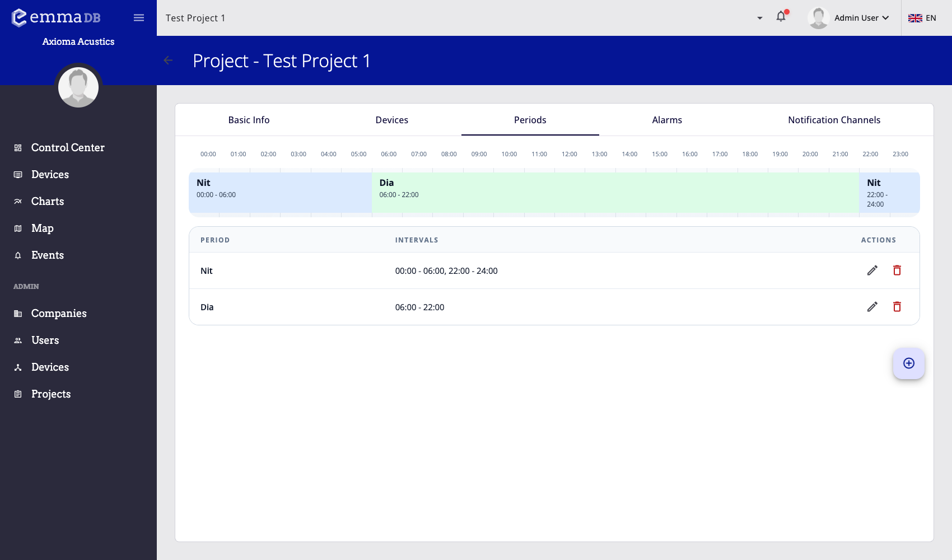Open Companies in the admin section

(59, 313)
